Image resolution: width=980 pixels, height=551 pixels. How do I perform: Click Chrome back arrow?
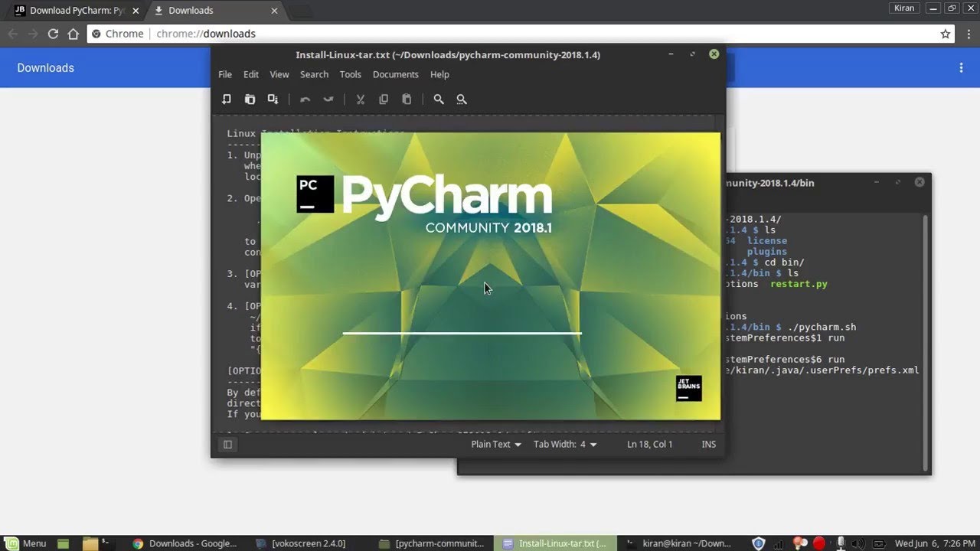click(13, 34)
